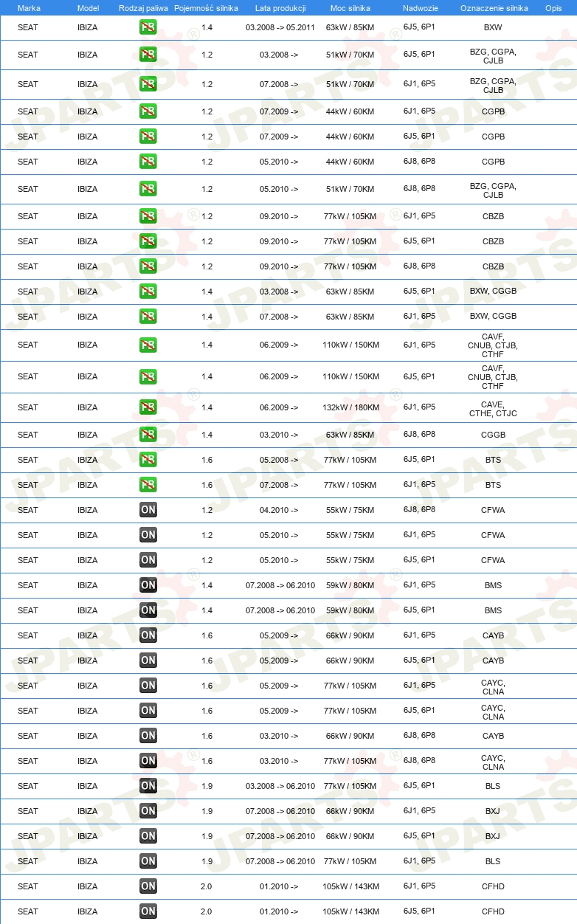Viewport: 577px width, 924px height.
Task: Click ON diesel icon in CFWA 04.2010 row
Action: coord(148,510)
